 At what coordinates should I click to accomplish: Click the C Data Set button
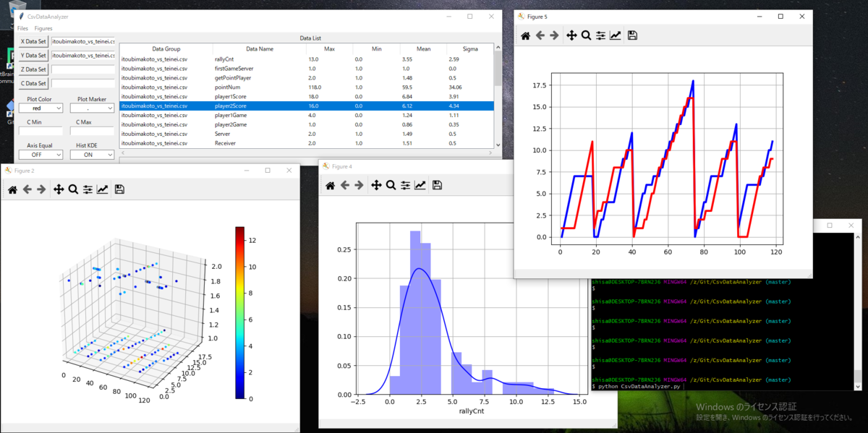(33, 83)
